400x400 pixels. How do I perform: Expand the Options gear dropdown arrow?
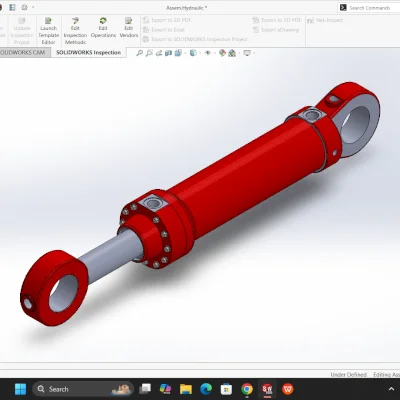coord(33,7)
